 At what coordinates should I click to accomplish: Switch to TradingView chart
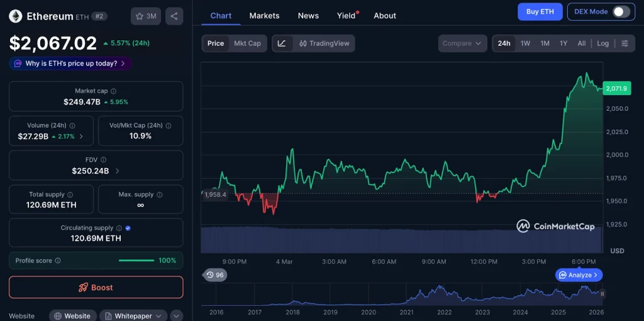pyautogui.click(x=324, y=43)
